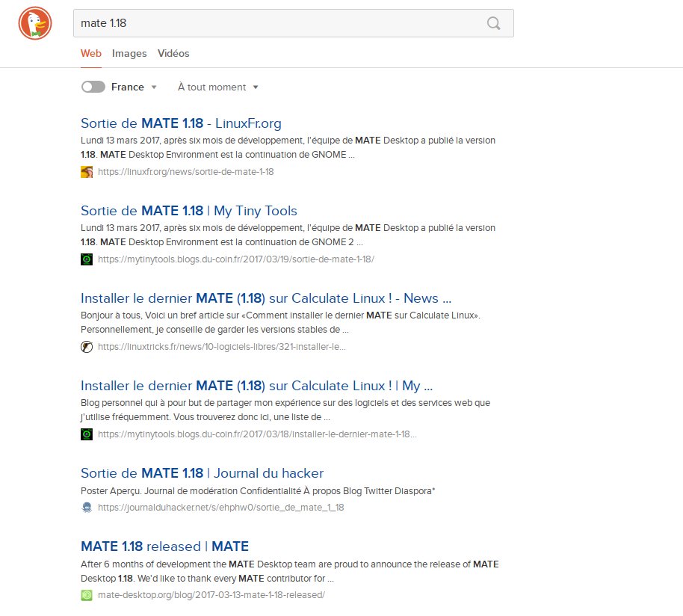Switch to the Vidéos tab
Image resolution: width=683 pixels, height=616 pixels.
pyautogui.click(x=173, y=53)
